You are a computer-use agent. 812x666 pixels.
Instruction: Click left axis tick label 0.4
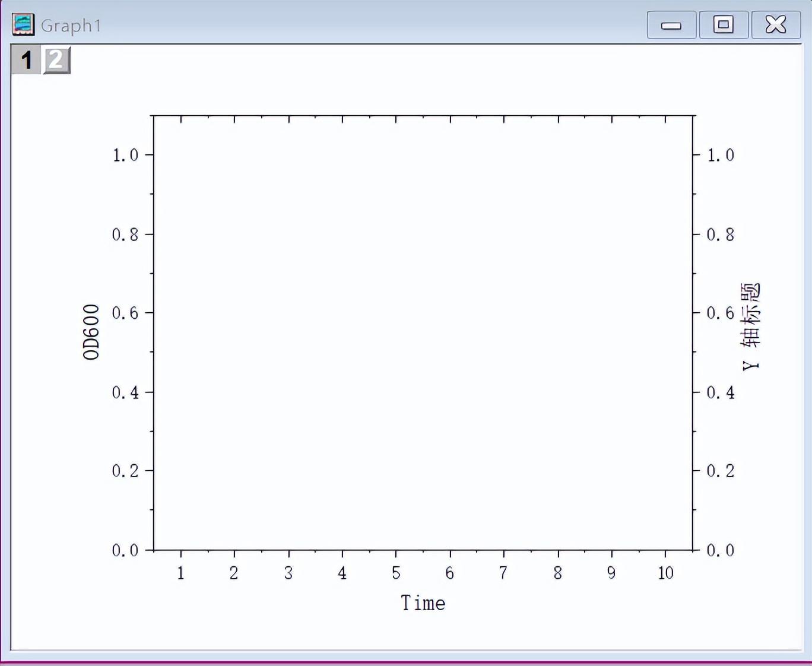point(125,392)
